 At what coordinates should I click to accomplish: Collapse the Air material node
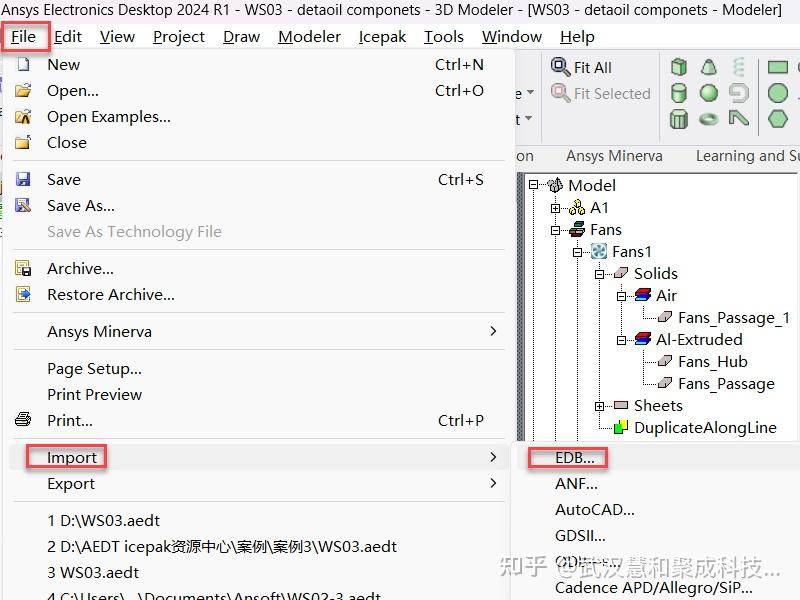coord(621,296)
